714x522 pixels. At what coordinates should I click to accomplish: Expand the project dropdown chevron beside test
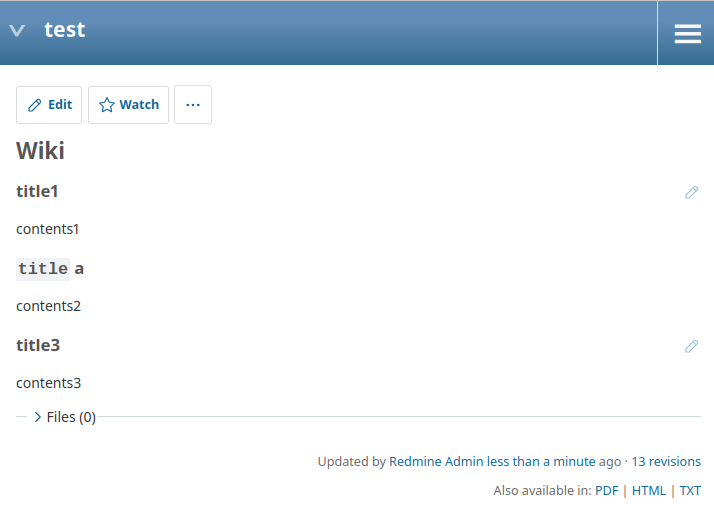point(17,31)
